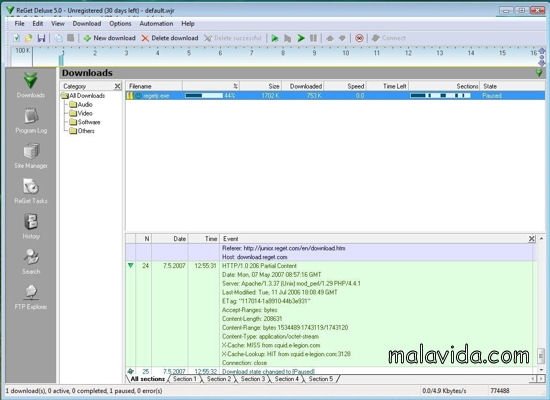Open the Search sidebar section
The image size is (550, 400).
coord(31,262)
